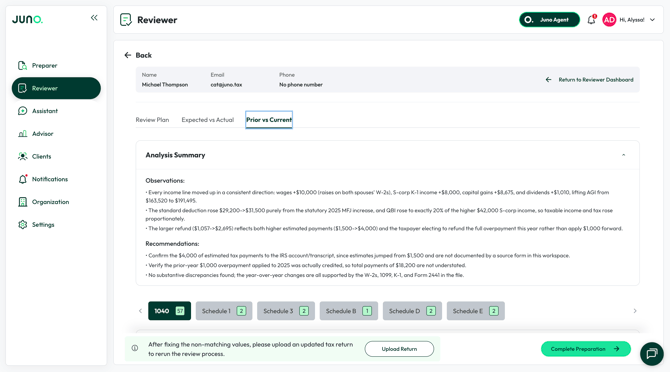Launch the Juno Agent button
The width and height of the screenshot is (670, 372).
pos(549,20)
